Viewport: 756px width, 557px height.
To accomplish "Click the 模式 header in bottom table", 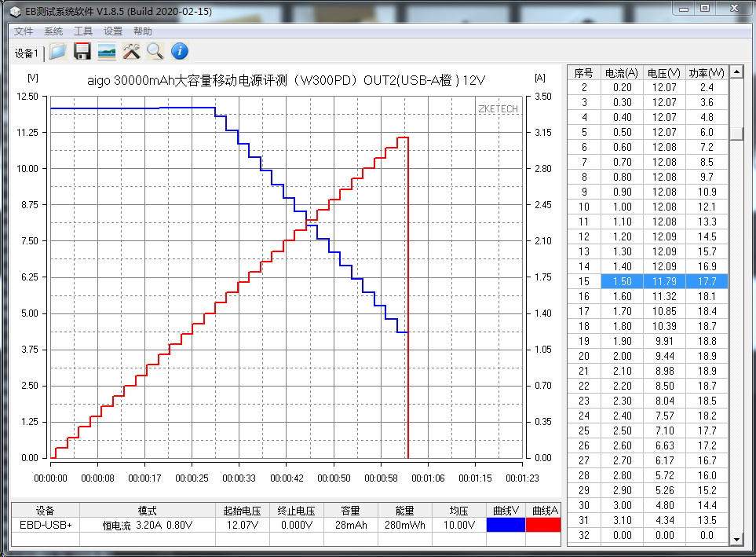I will [148, 511].
